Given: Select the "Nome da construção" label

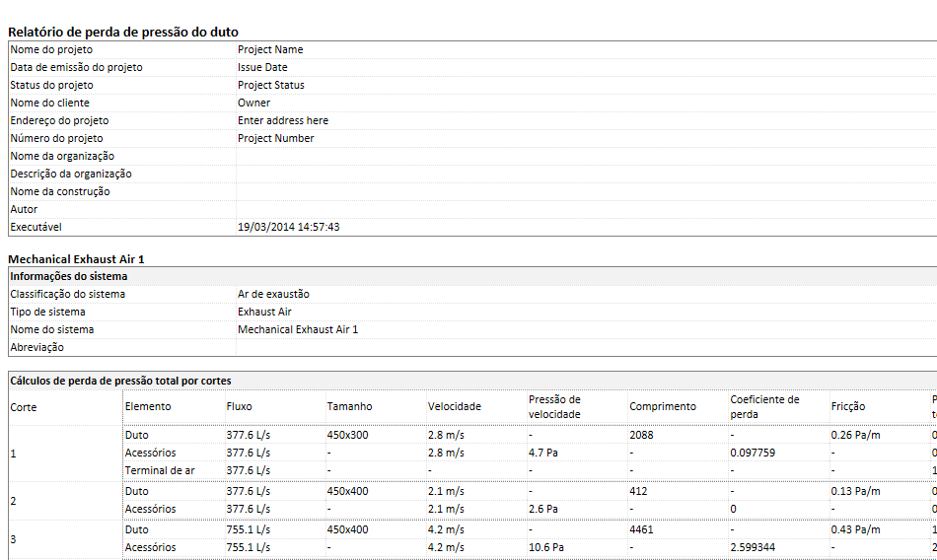Looking at the screenshot, I should (60, 191).
